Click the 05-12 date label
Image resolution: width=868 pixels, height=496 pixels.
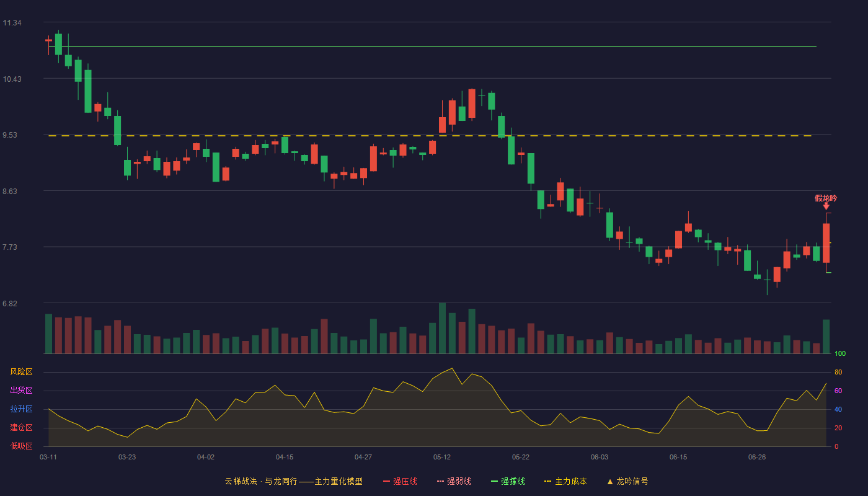[442, 457]
